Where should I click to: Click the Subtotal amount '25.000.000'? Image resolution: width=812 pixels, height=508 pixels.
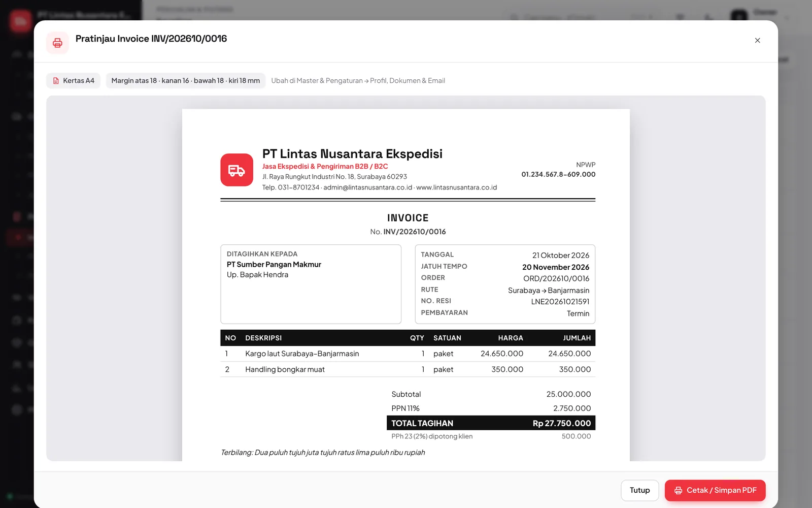tap(568, 394)
